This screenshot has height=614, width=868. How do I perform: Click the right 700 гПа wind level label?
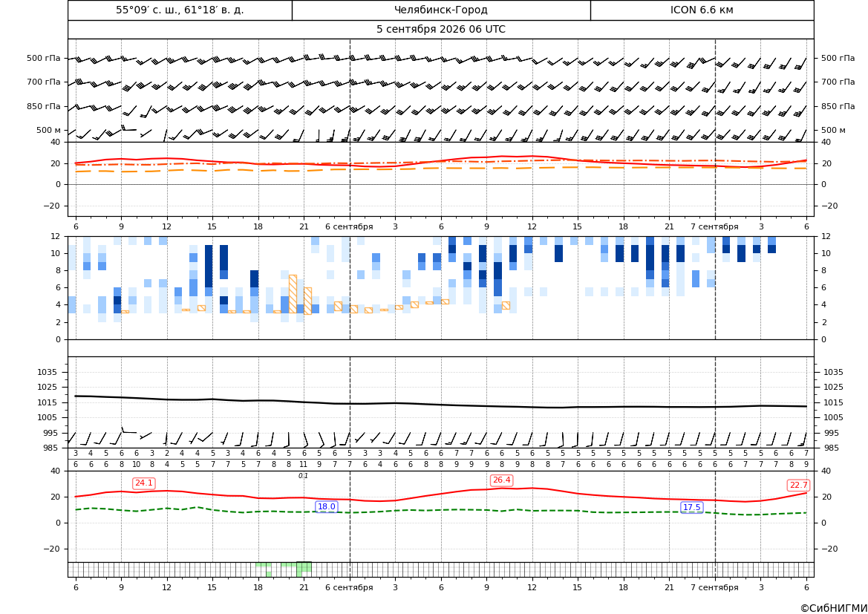point(838,82)
